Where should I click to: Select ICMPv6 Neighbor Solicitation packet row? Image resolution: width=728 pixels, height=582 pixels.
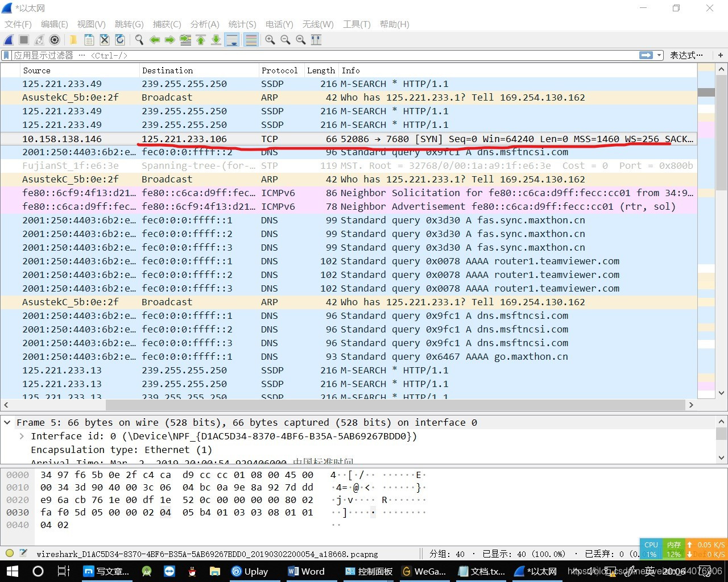click(349, 193)
